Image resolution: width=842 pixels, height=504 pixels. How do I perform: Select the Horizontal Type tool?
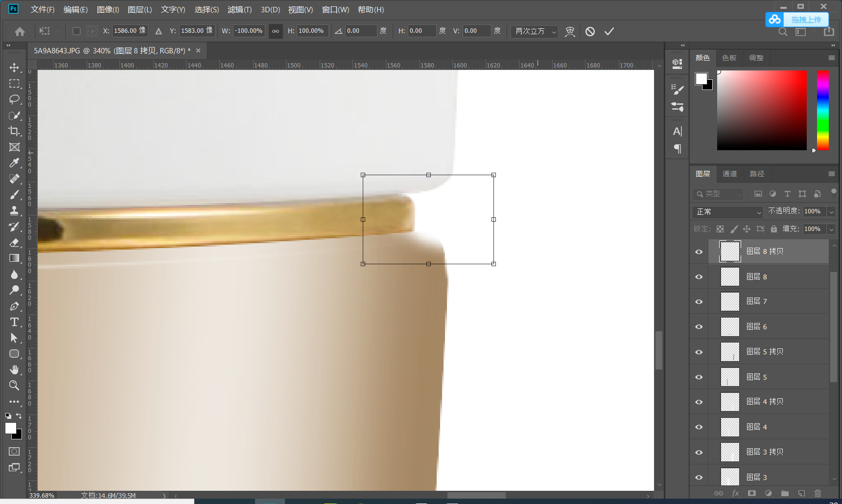[x=14, y=322]
